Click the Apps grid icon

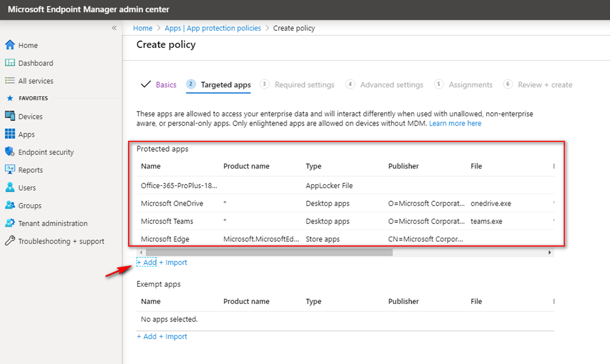9,134
